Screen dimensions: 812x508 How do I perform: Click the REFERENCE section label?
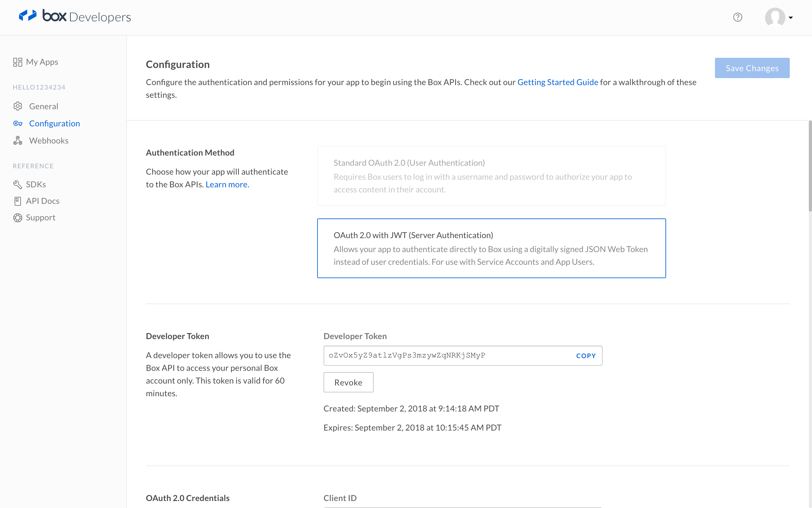point(33,166)
